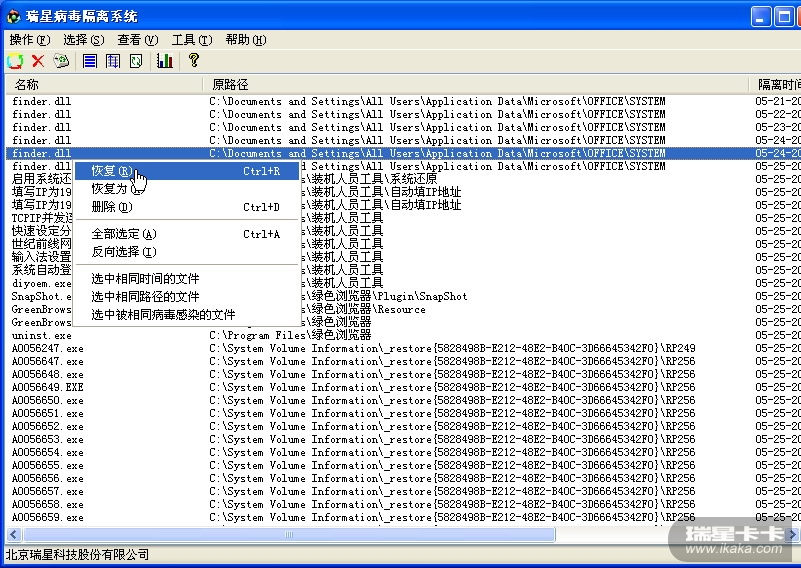Click the 系统还原 path cell
Viewport: 801px width, 568px height.
369,179
